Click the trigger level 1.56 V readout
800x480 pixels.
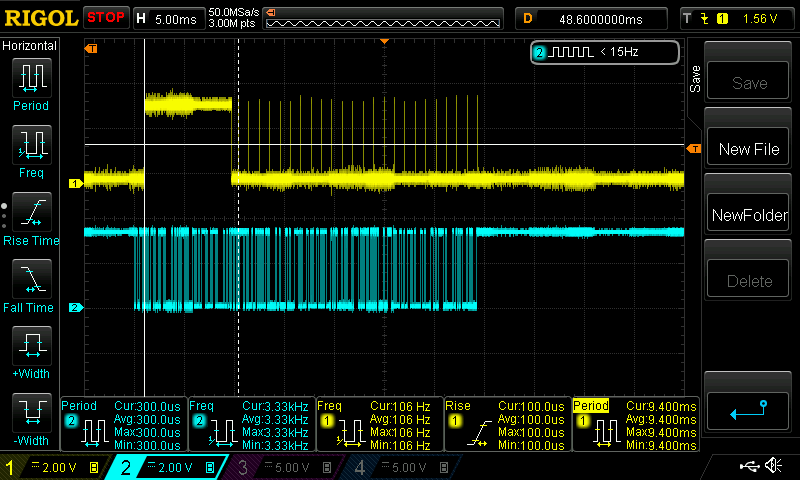(760, 19)
